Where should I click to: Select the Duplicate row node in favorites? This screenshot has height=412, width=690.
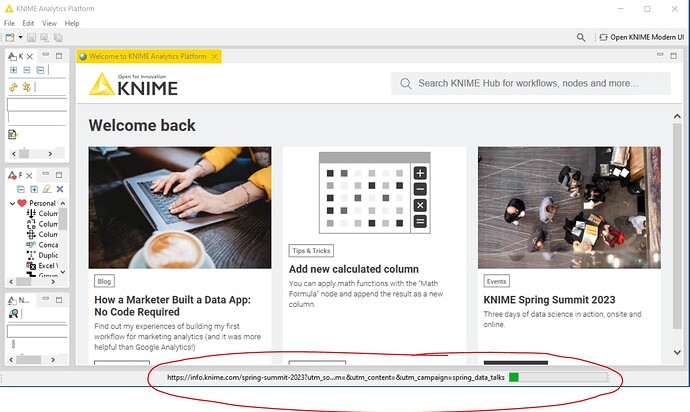(x=42, y=255)
